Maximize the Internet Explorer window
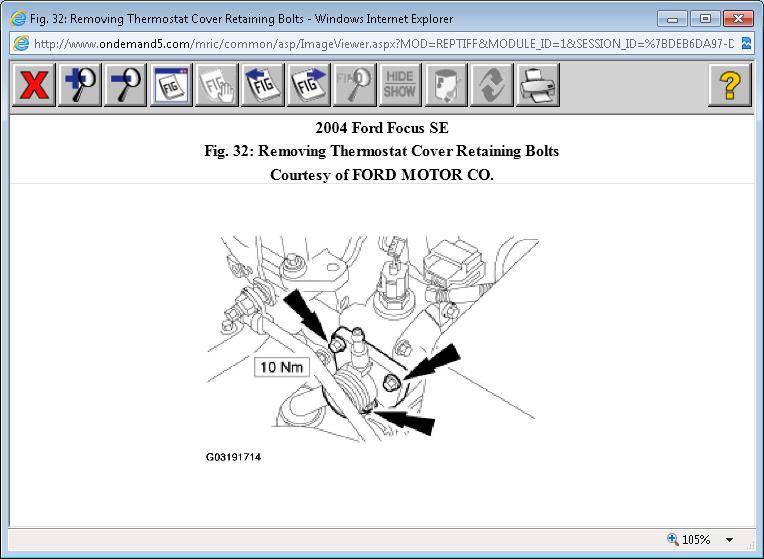This screenshot has height=559, width=764. point(705,19)
